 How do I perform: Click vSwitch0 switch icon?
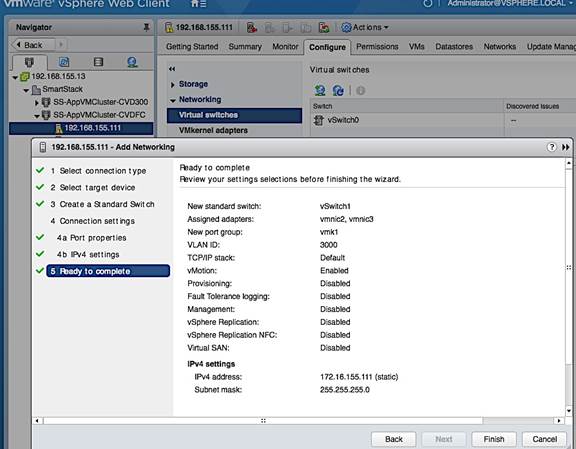[x=318, y=120]
